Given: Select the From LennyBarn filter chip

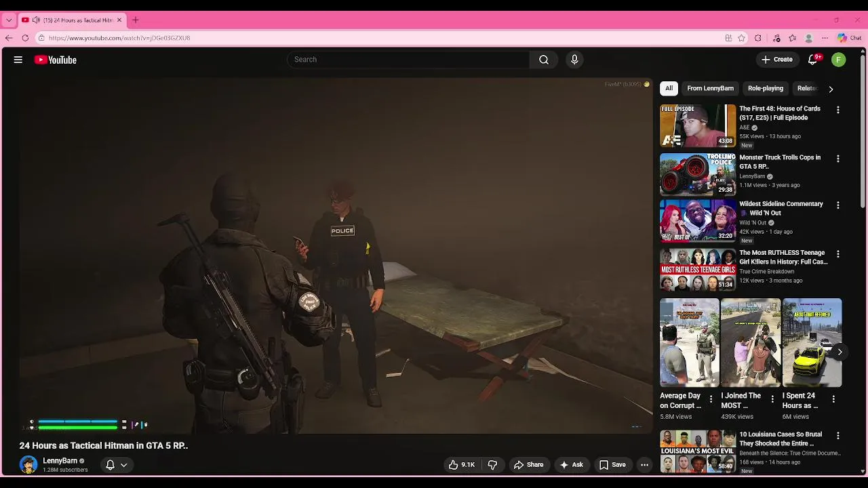Looking at the screenshot, I should pos(710,88).
